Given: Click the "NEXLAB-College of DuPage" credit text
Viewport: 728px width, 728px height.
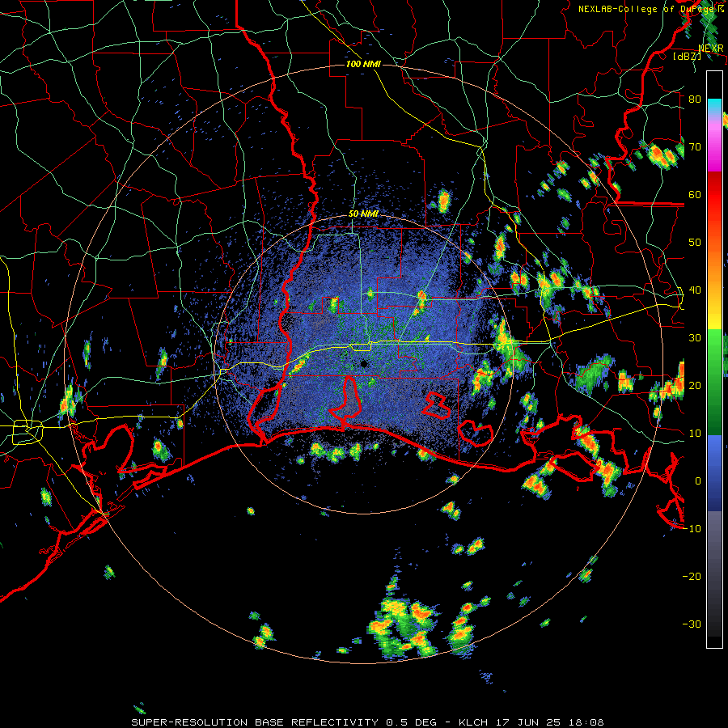Looking at the screenshot, I should [645, 9].
